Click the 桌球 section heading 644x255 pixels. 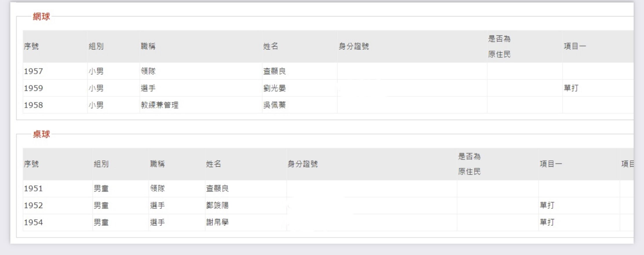[41, 134]
